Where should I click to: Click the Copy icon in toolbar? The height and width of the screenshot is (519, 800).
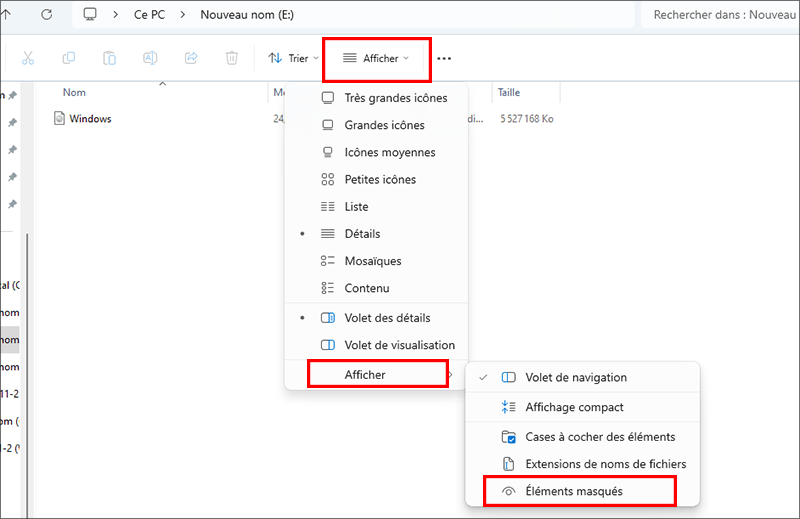(69, 58)
